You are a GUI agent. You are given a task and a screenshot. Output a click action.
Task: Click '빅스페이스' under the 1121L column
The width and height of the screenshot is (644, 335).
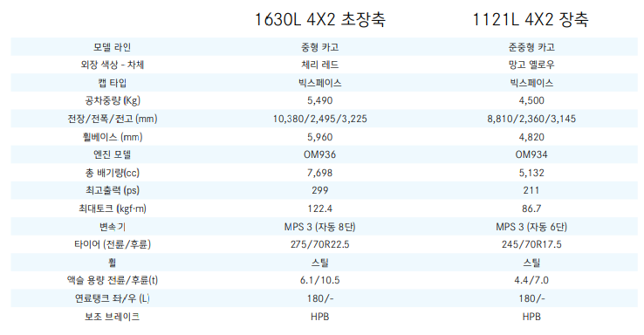(x=531, y=83)
